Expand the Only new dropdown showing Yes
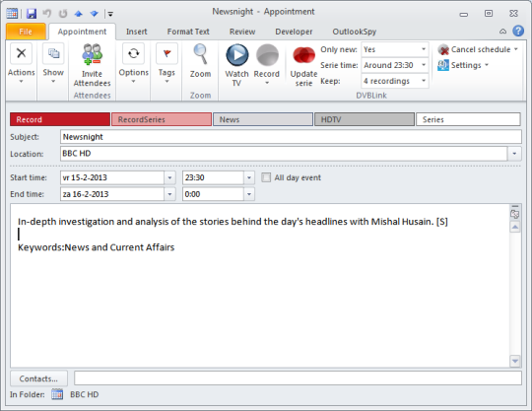Image resolution: width=532 pixels, height=411 pixels. point(424,49)
